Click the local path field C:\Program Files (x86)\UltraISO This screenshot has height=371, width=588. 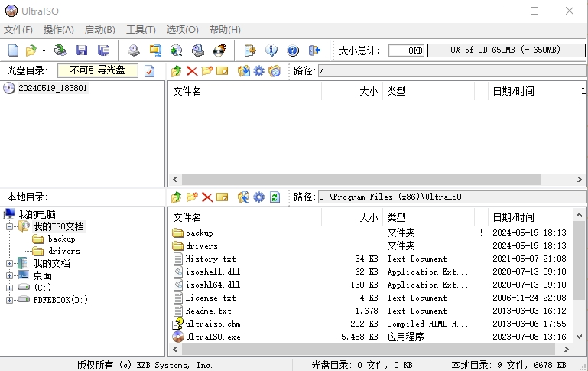[453, 197]
